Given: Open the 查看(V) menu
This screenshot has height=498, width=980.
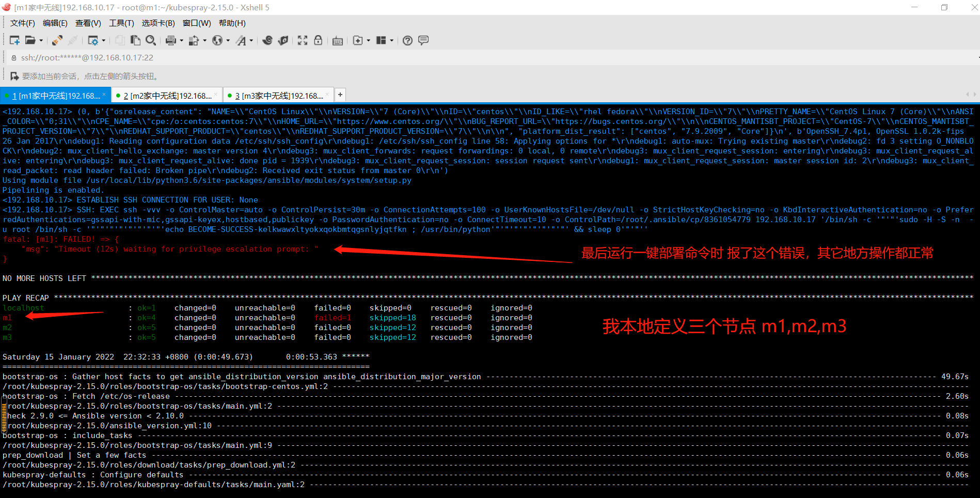Looking at the screenshot, I should [88, 23].
